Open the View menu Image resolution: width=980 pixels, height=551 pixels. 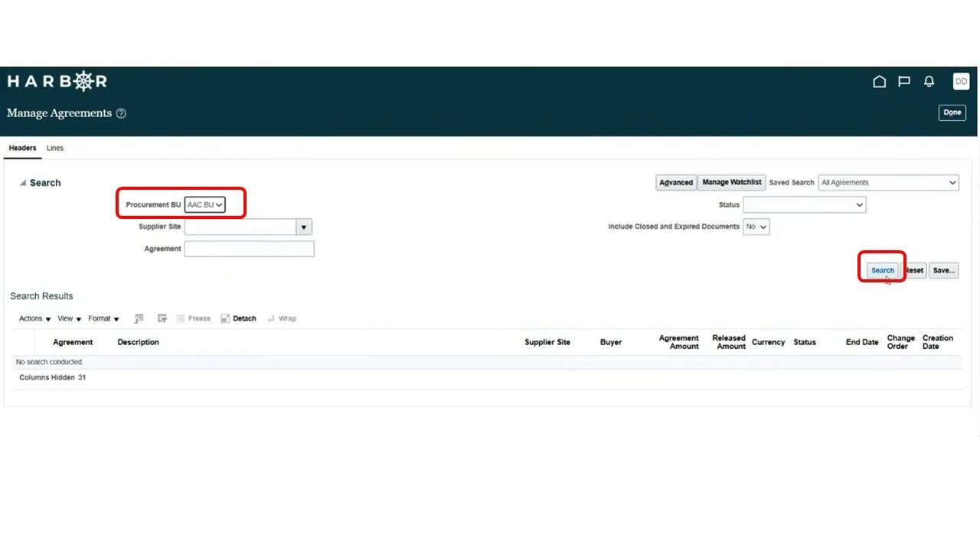pyautogui.click(x=69, y=318)
